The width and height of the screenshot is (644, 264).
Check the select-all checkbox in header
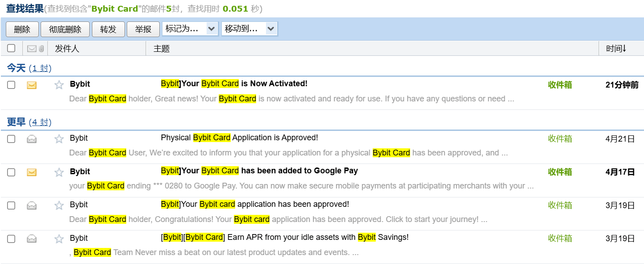tap(11, 48)
